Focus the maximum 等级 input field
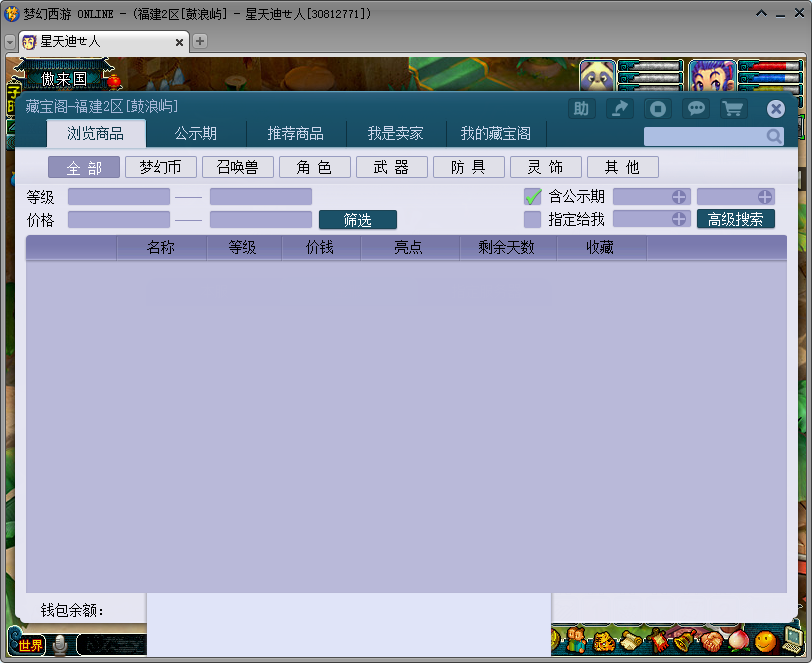Image resolution: width=812 pixels, height=663 pixels. point(260,197)
